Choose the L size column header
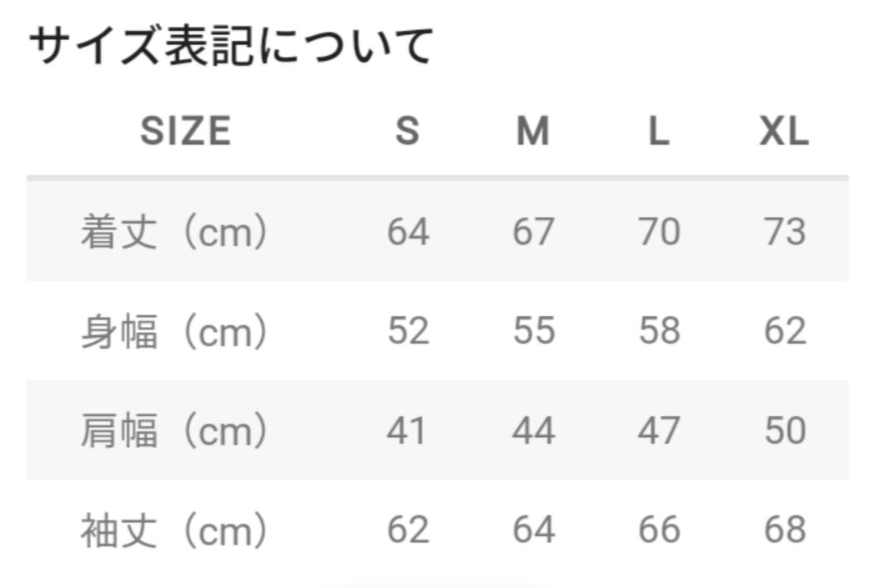Viewport: 870px width, 588px height. tap(659, 132)
